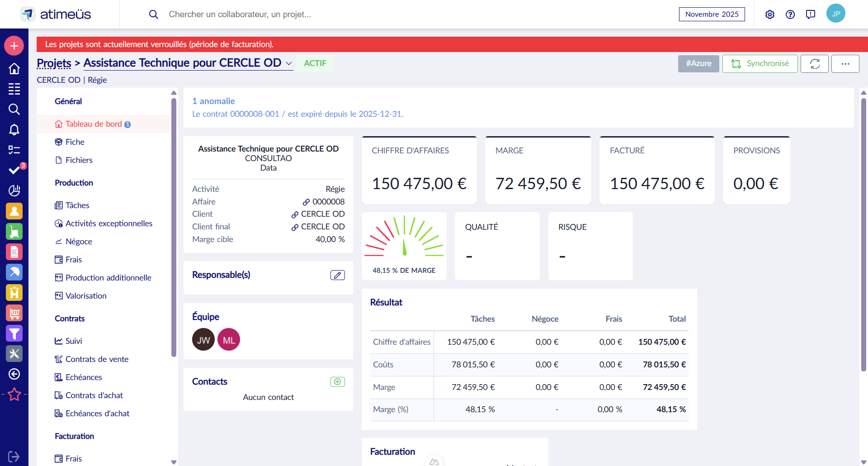Viewport: 868px width, 466px height.
Task: Click the validation checkmark icon with badge
Action: tap(14, 170)
